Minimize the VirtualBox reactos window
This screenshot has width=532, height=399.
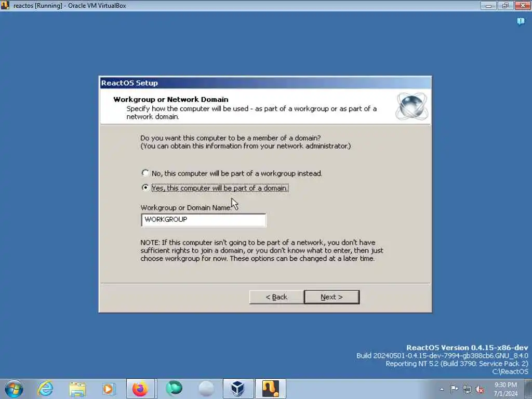[x=488, y=5]
